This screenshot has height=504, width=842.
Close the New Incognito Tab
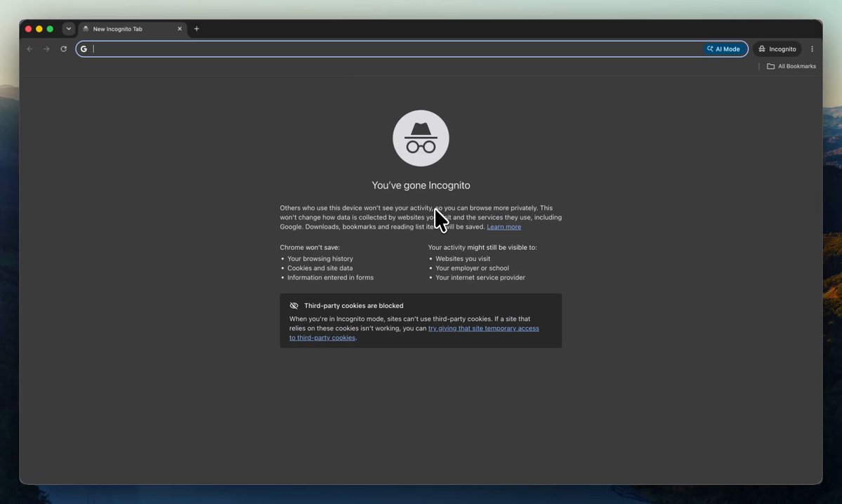[179, 29]
